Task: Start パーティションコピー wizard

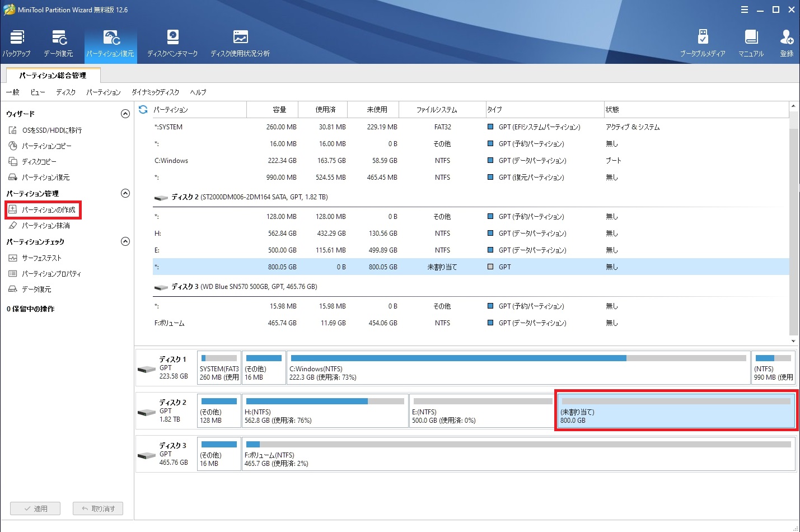Action: (40, 146)
